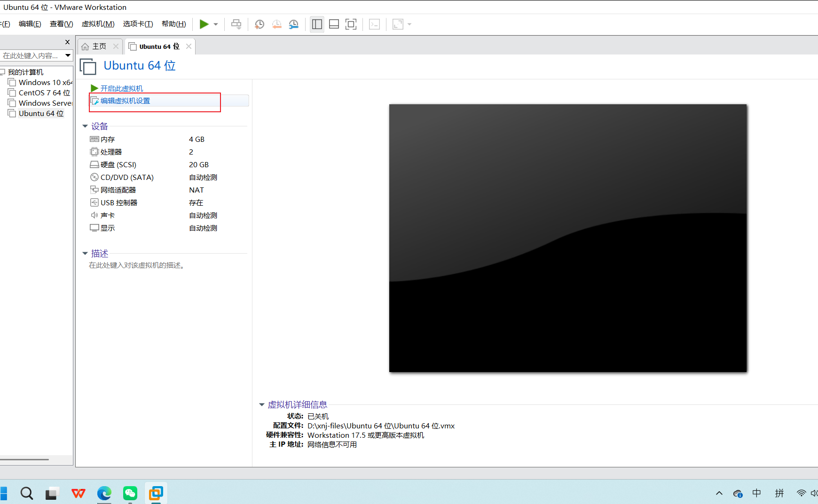818x504 pixels.
Task: Click the .vmx config file path text
Action: [x=381, y=426]
